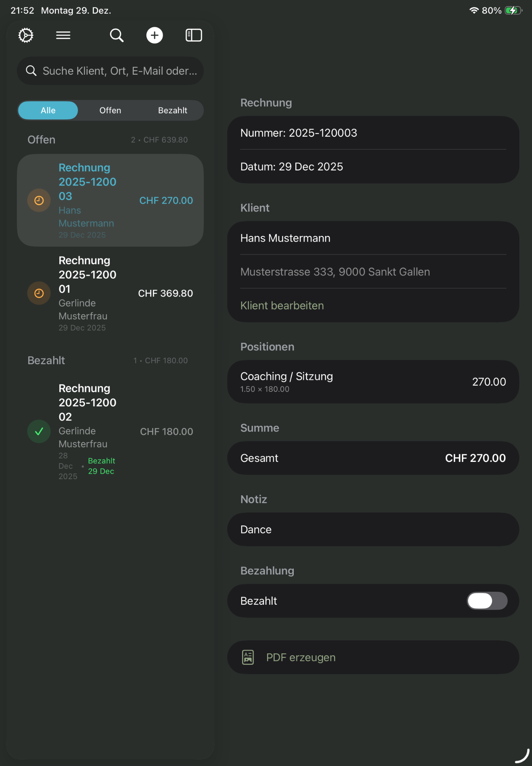Filter list by Bezahlt segment
This screenshot has width=532, height=766.
click(172, 110)
